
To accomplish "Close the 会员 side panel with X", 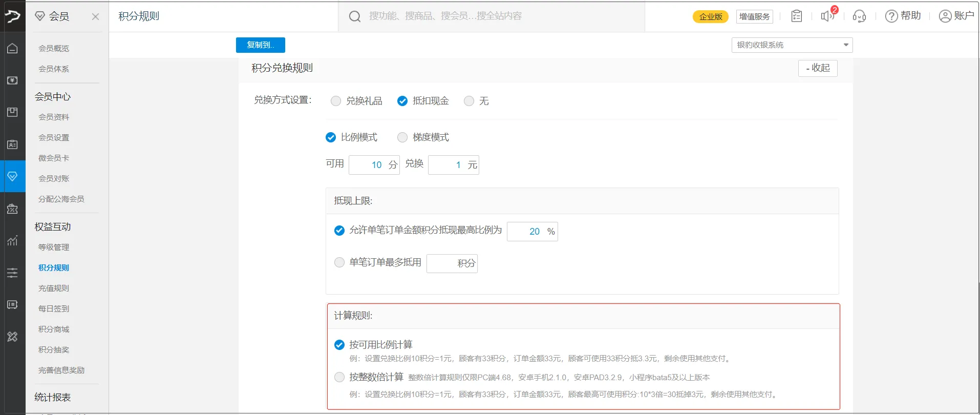I will 95,16.
